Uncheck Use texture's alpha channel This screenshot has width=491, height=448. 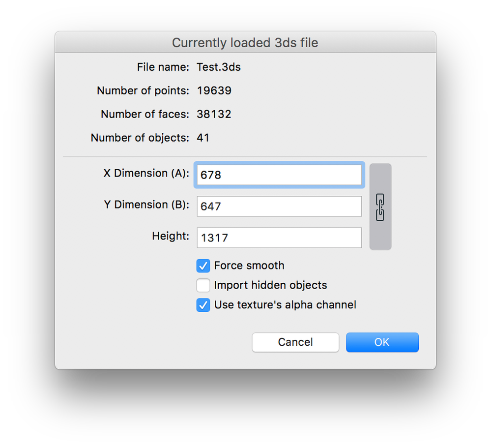[x=203, y=305]
